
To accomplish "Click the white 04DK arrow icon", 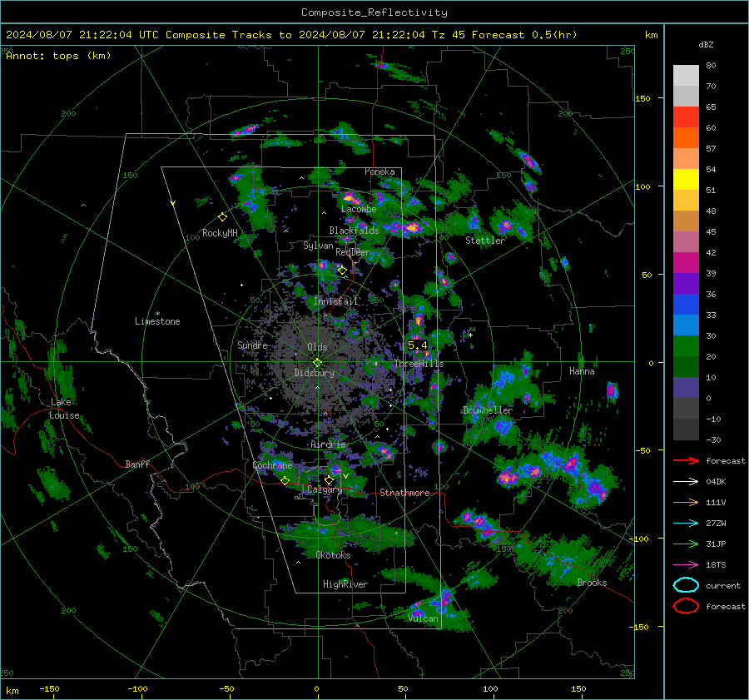I will click(686, 482).
